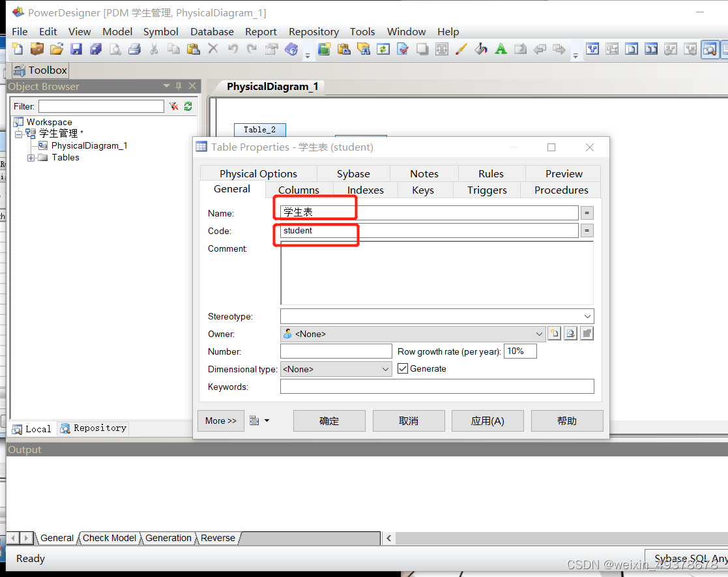This screenshot has width=728, height=577.
Task: Click the Delete X toolbar icon
Action: point(213,48)
